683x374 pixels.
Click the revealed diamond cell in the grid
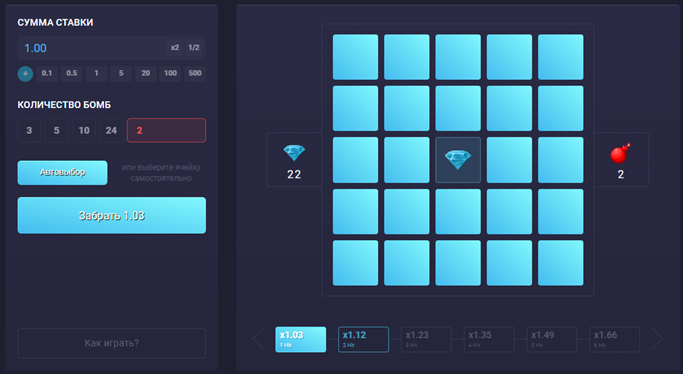[x=458, y=160]
